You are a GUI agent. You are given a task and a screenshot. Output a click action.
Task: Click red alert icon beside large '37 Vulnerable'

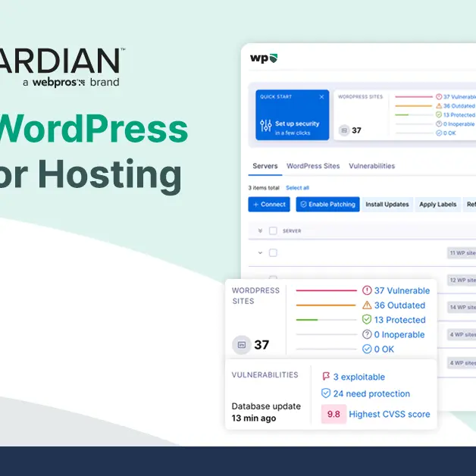click(367, 290)
